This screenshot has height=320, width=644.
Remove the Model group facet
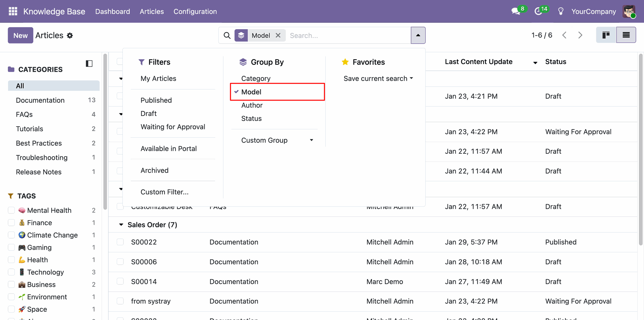point(278,36)
